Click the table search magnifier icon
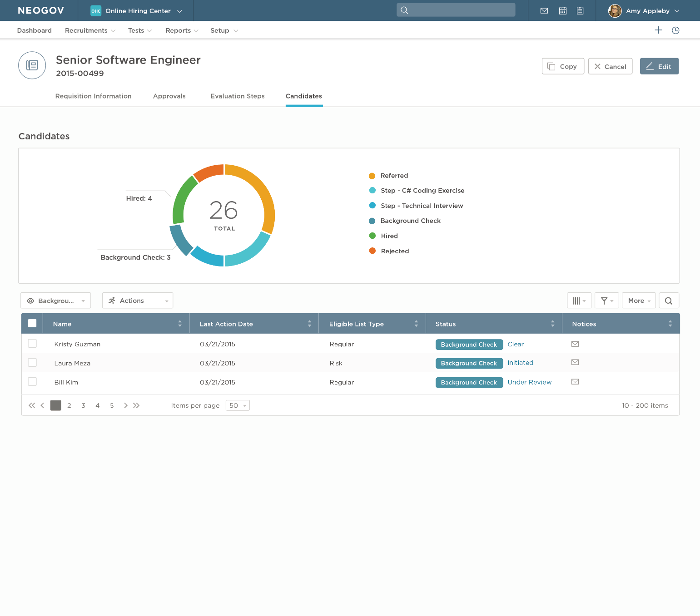This screenshot has height=616, width=700. [668, 301]
